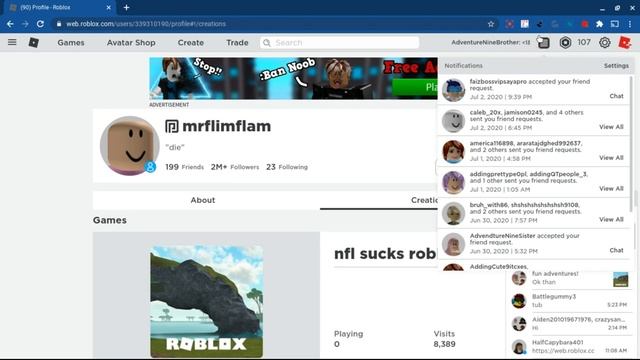Open the Trade menu item

click(237, 42)
